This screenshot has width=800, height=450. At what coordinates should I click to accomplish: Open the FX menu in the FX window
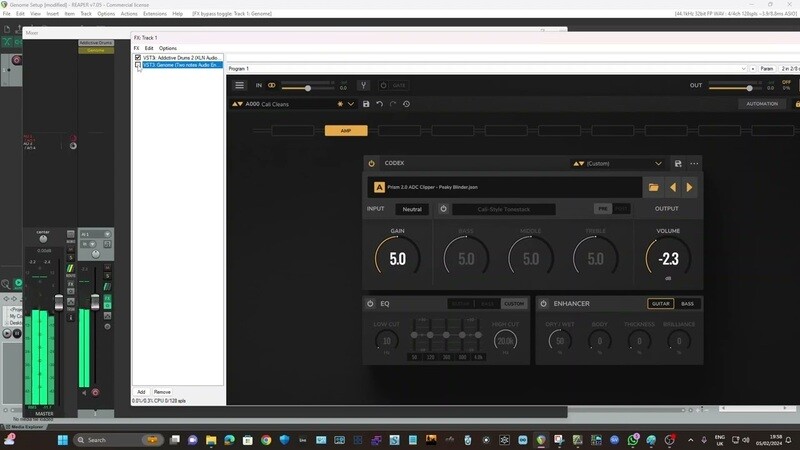coord(136,48)
